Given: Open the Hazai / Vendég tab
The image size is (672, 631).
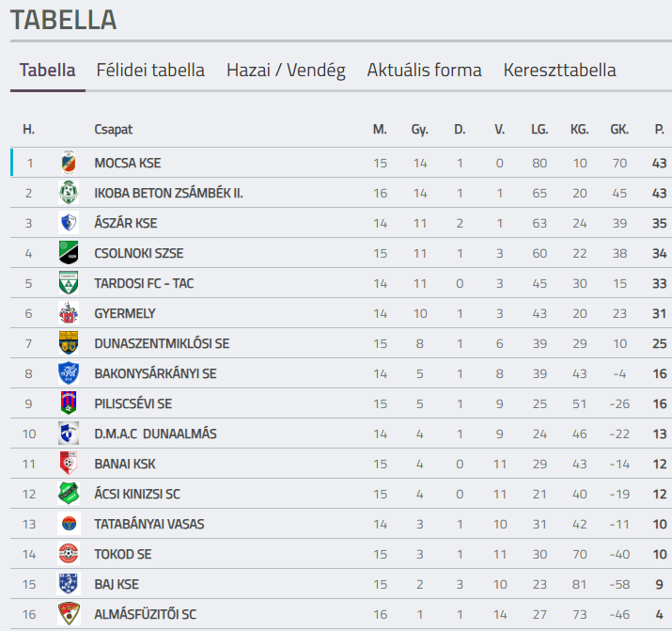Looking at the screenshot, I should pos(286,71).
